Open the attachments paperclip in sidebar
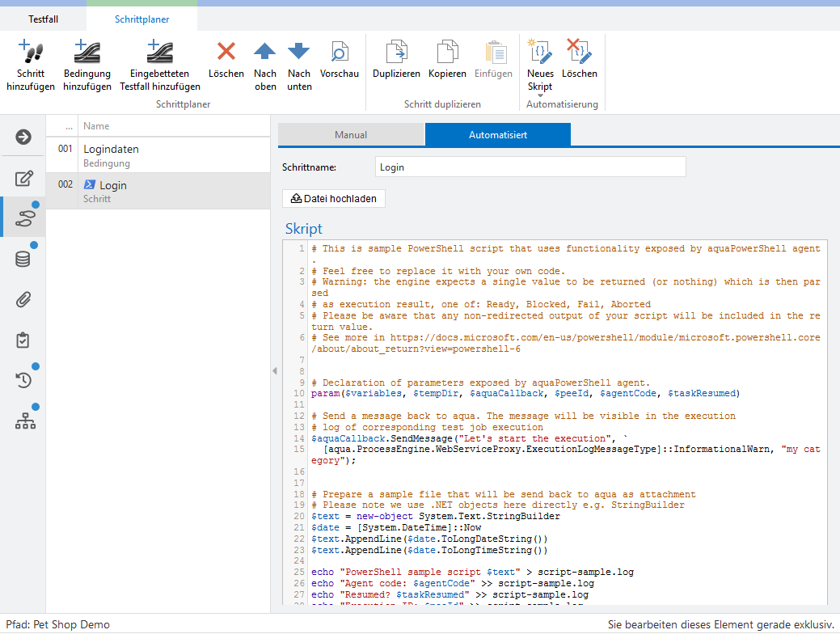This screenshot has height=634, width=840. (23, 300)
